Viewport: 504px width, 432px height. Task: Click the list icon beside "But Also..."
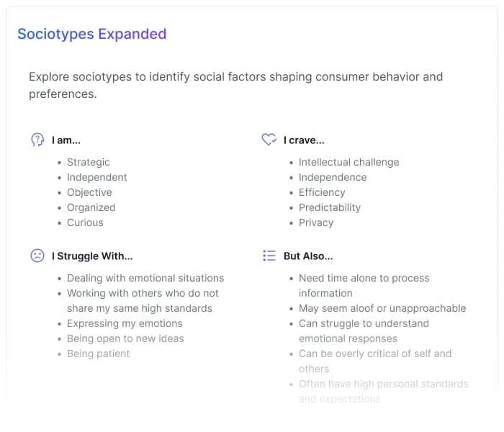click(x=269, y=256)
